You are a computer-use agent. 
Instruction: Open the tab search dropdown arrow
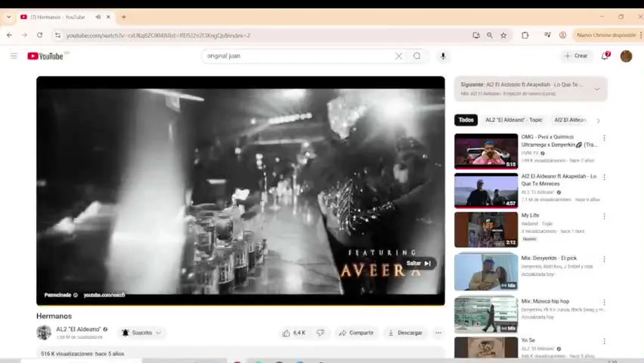coord(9,17)
